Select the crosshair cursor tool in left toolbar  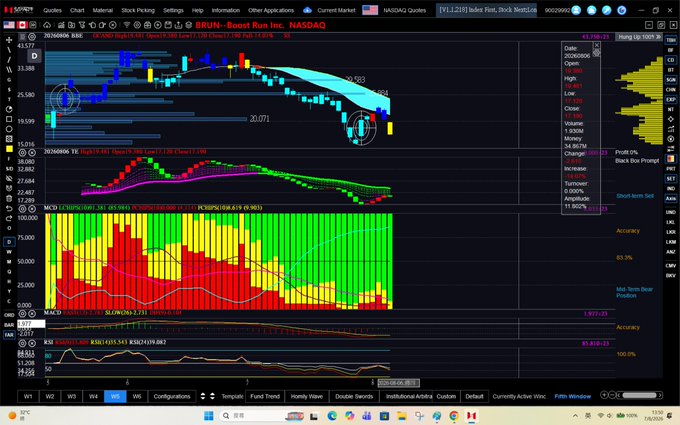[9, 40]
